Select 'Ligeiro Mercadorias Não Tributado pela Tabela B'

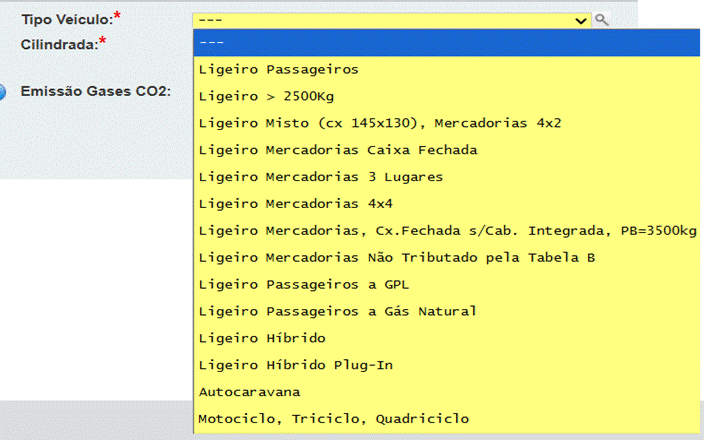click(x=397, y=258)
